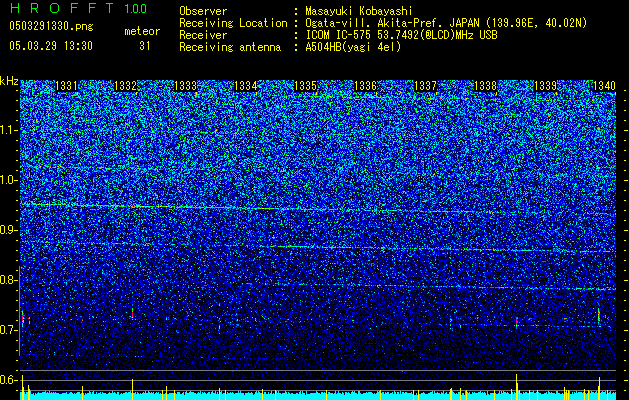Click the A504HB(yagi 4el) antenna text
The width and height of the screenshot is (629, 400).
(x=353, y=47)
